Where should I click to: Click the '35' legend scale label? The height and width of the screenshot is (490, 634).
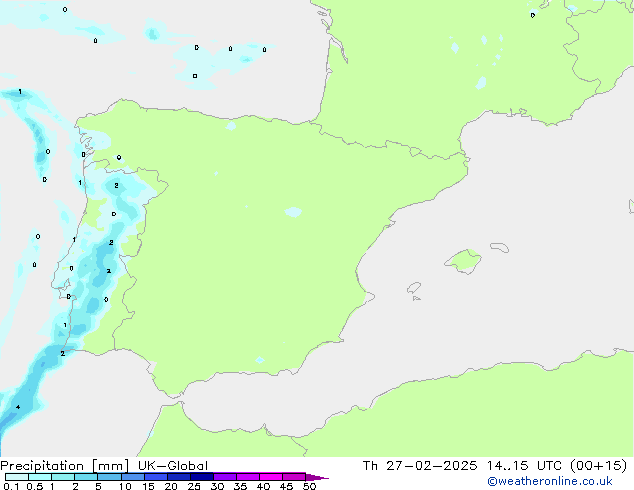coord(240,486)
